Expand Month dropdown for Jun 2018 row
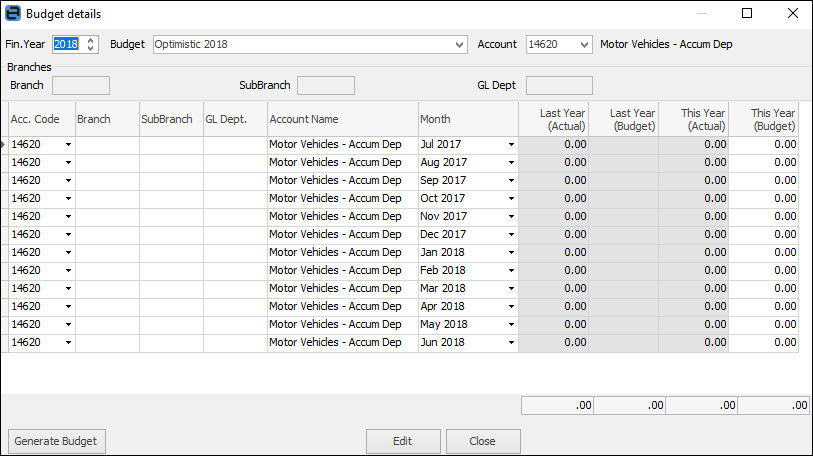 (511, 343)
